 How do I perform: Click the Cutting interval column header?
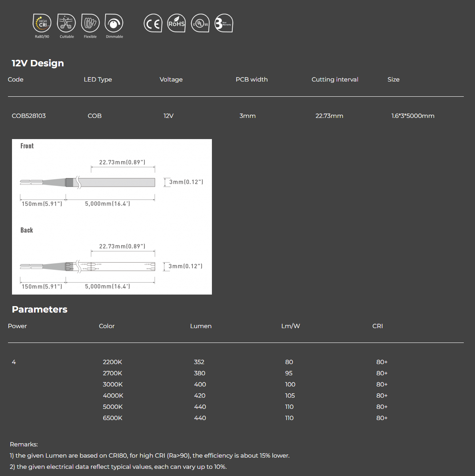[335, 80]
